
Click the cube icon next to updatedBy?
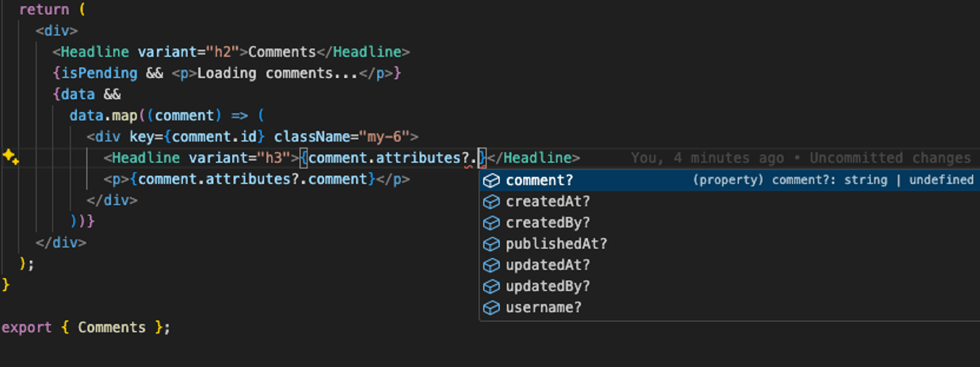point(491,287)
